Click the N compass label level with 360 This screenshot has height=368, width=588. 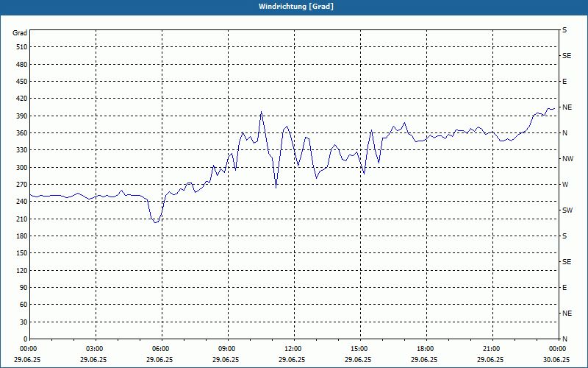tap(564, 133)
